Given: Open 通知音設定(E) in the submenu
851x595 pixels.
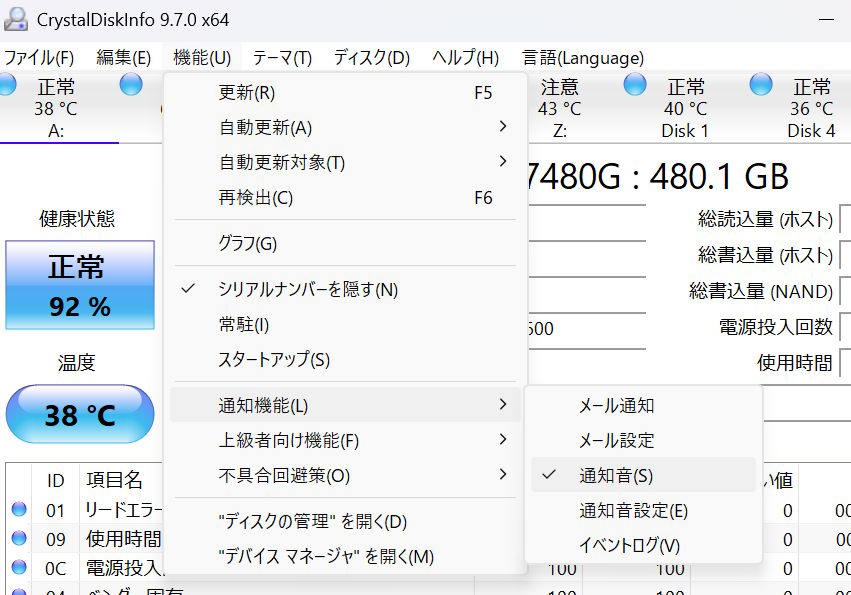Looking at the screenshot, I should [x=643, y=510].
